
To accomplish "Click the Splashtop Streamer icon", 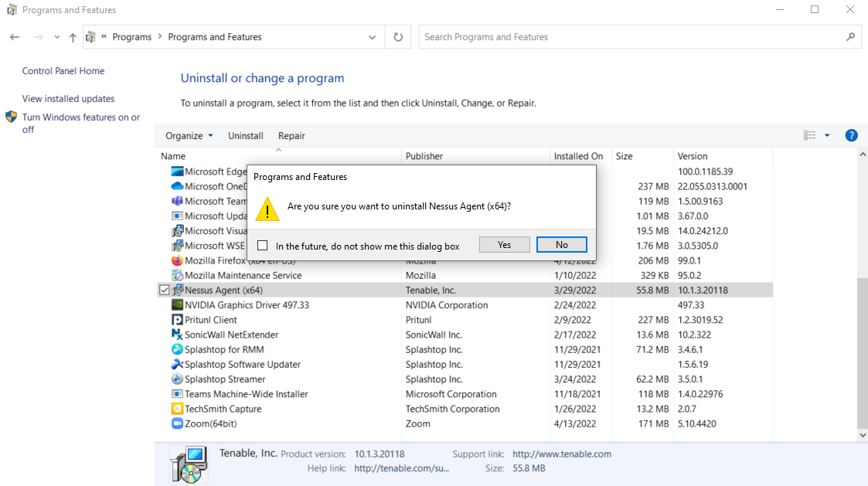I will coord(177,379).
